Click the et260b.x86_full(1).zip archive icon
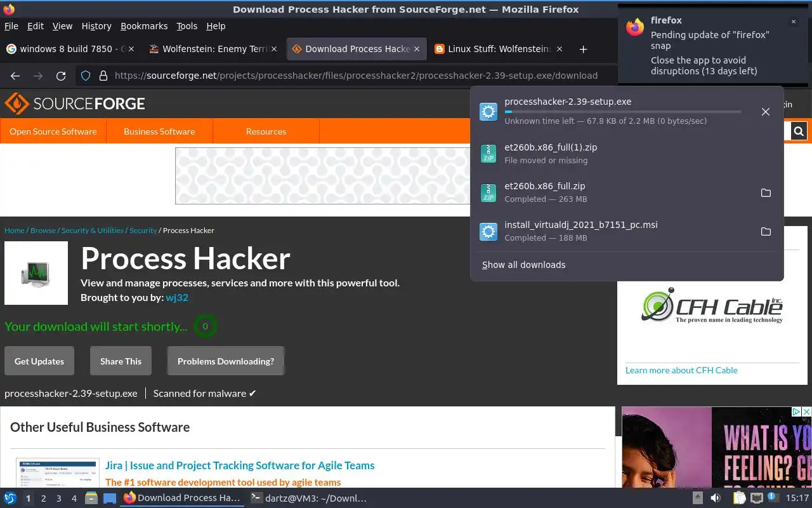Image resolution: width=812 pixels, height=508 pixels. [x=488, y=154]
